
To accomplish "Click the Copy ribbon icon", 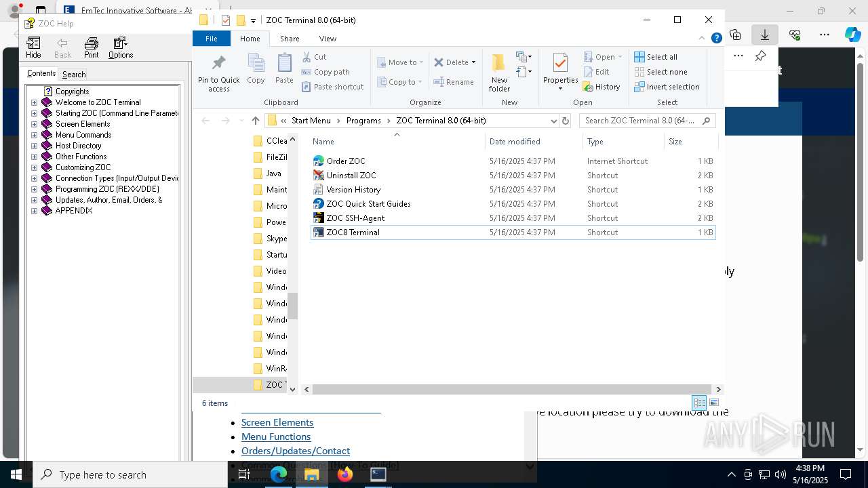I will pos(256,68).
